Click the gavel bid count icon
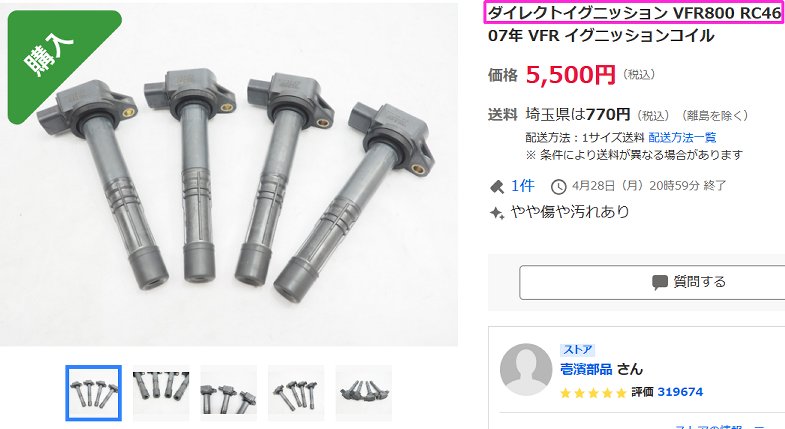The width and height of the screenshot is (785, 429). tap(497, 187)
